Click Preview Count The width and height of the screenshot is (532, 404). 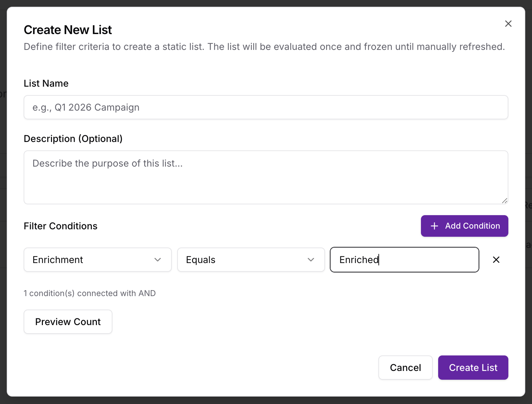68,322
